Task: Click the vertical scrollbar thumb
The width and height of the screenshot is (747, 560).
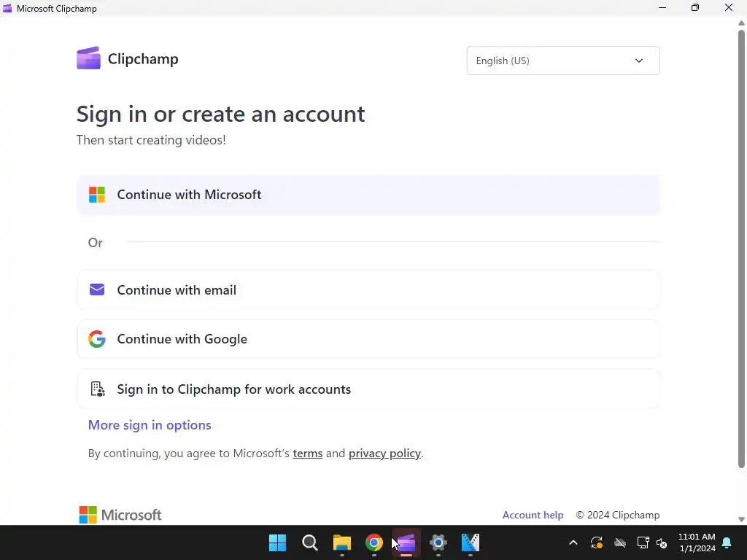Action: (741, 249)
